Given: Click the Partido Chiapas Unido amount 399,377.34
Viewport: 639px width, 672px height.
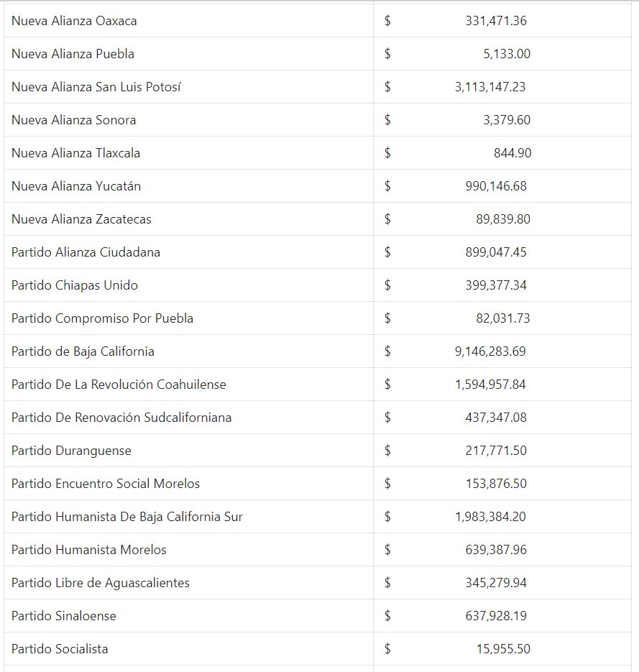Looking at the screenshot, I should point(495,285).
